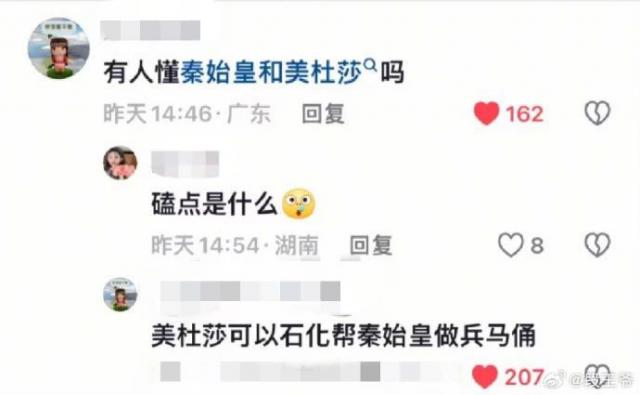Screen dimensions: 640x395
Task: Select the comment text 美杜莎可以石化帮秦始皇做兵马俑
Action: (343, 336)
